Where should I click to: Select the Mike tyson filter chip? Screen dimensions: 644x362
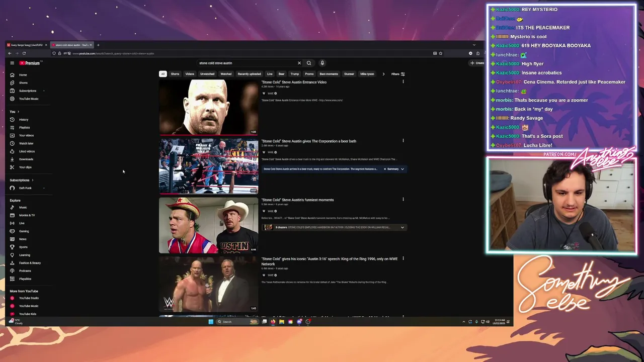point(367,74)
